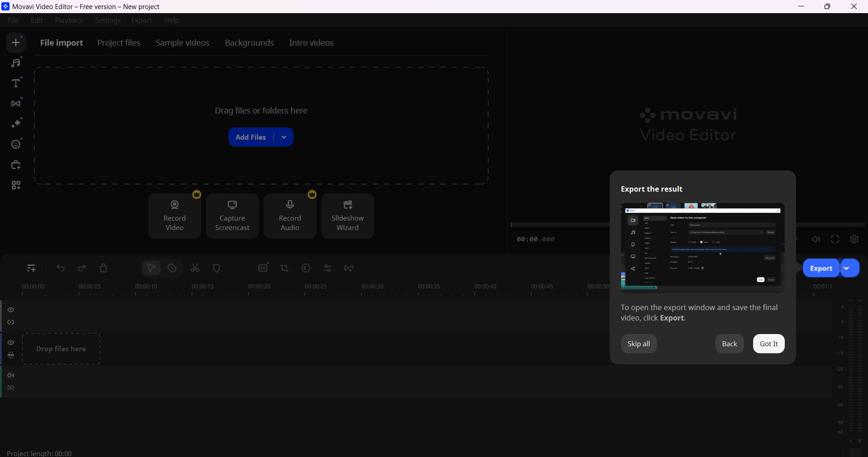Click the Record Video button
This screenshot has width=868, height=457.
[175, 216]
